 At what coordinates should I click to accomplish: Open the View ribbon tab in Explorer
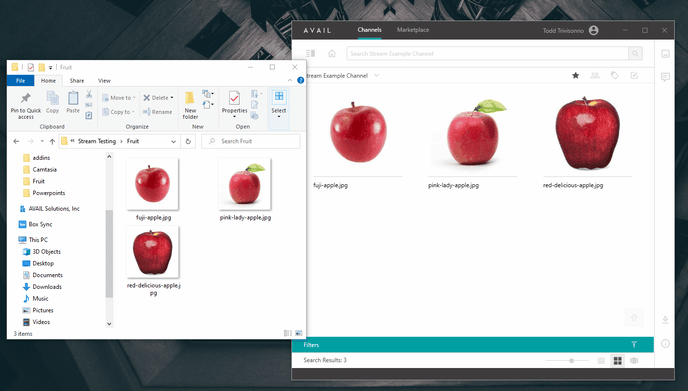[x=104, y=81]
